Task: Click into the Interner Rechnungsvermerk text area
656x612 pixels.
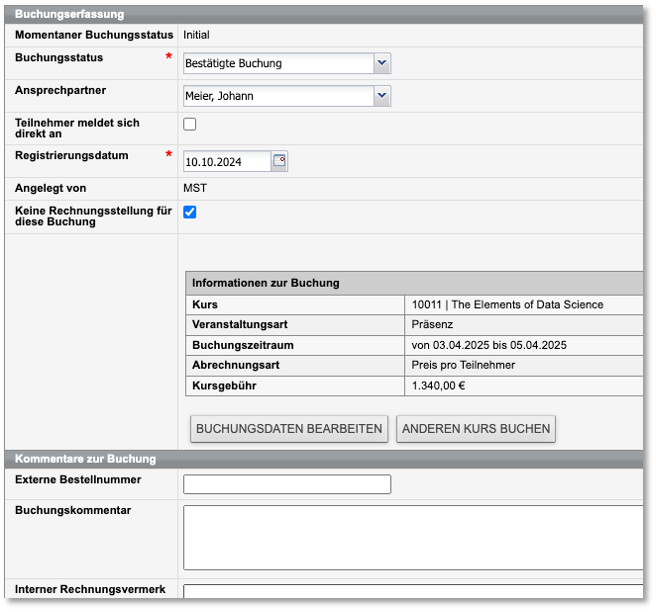Action: [x=412, y=594]
